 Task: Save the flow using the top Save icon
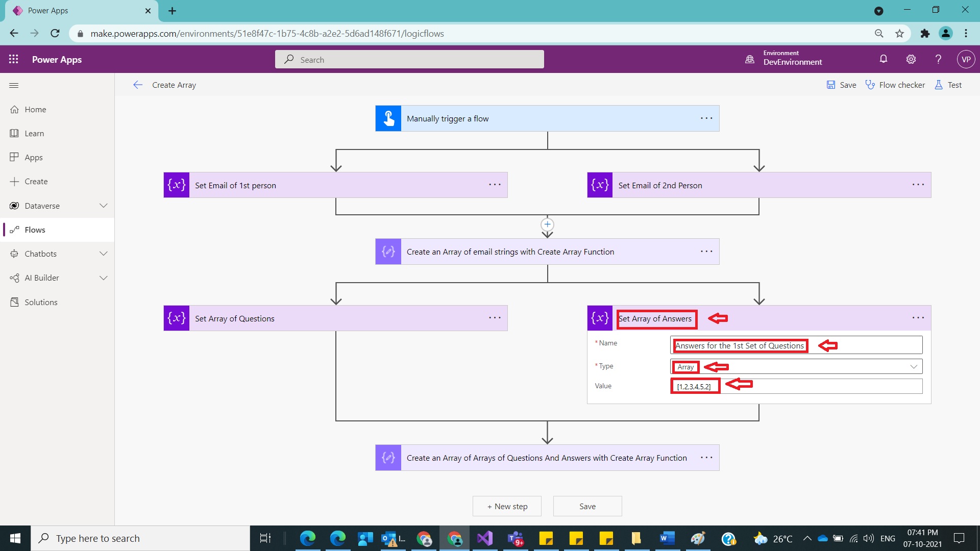click(x=840, y=85)
